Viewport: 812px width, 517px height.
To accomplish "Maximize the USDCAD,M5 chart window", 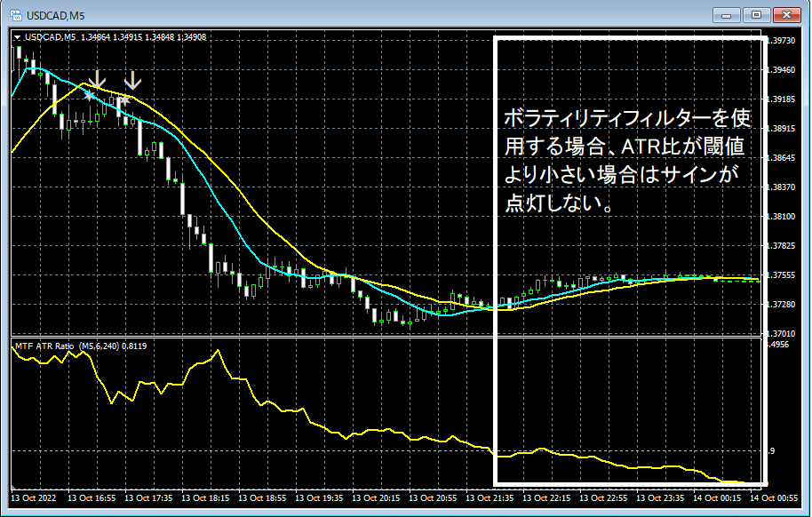I will point(756,15).
